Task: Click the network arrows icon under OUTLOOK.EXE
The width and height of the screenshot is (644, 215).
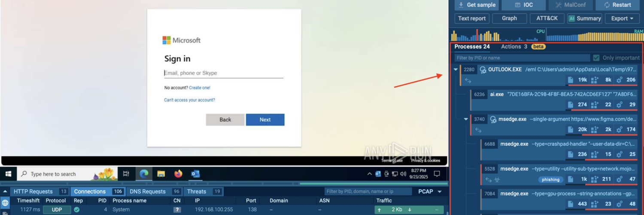Action: coord(468,80)
